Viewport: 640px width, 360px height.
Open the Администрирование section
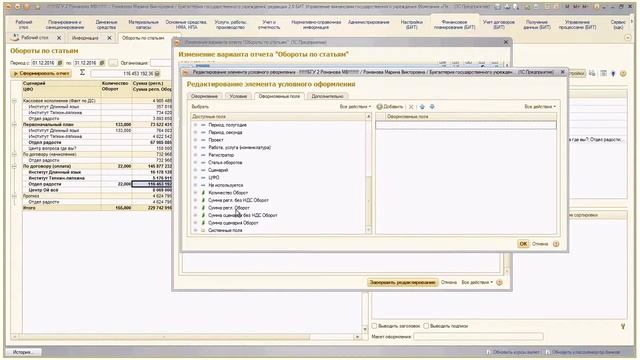pyautogui.click(x=369, y=22)
